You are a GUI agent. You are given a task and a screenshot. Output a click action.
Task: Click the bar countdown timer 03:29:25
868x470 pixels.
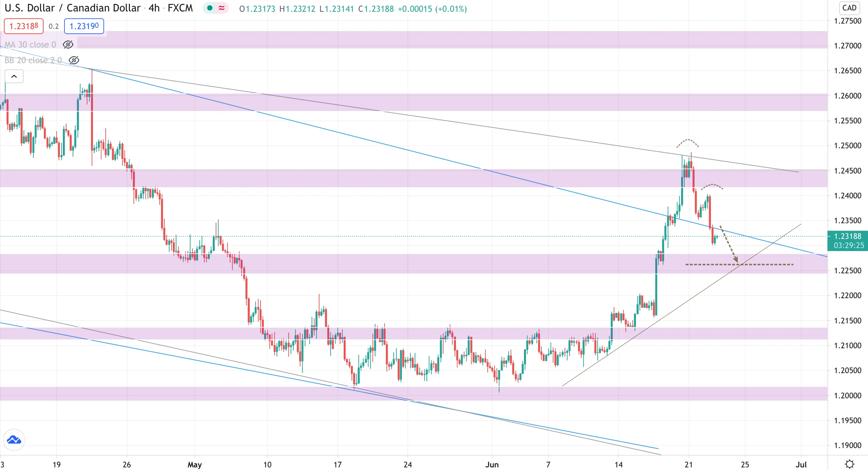(x=849, y=245)
